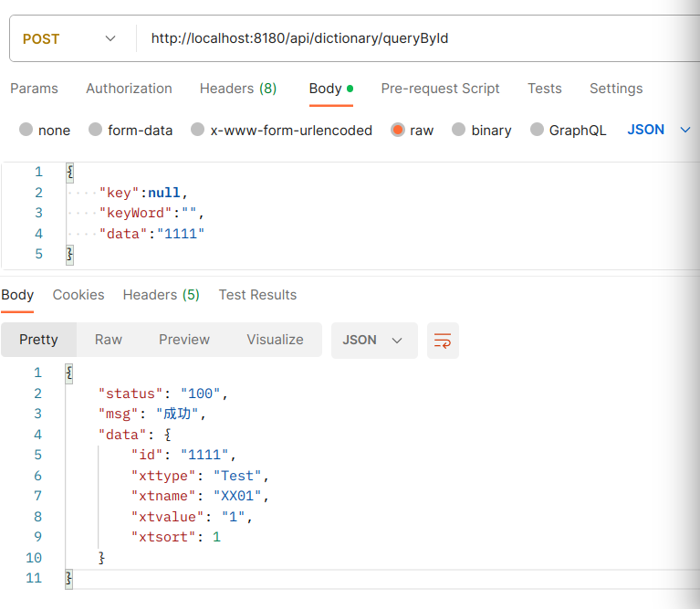Switch to the Authorization tab

(x=129, y=89)
